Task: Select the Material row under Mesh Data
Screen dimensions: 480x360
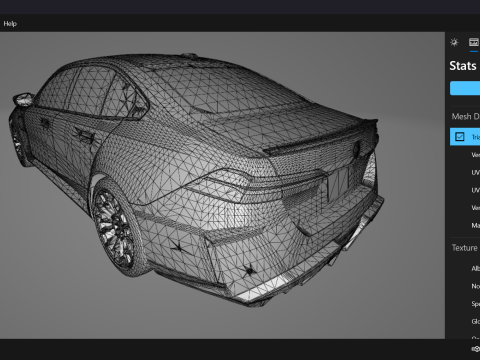Action: [465, 225]
